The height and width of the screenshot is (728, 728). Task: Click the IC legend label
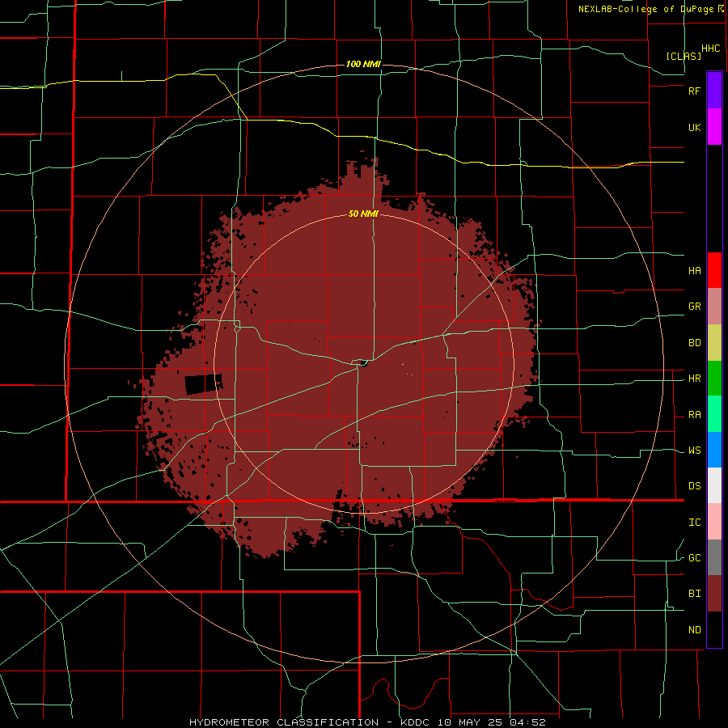[694, 523]
